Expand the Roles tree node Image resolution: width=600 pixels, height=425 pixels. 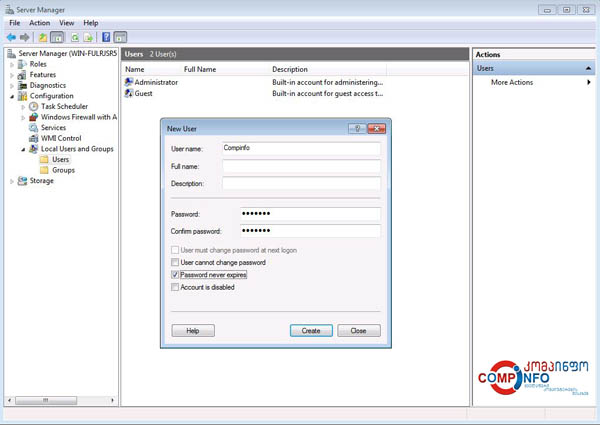[x=12, y=65]
